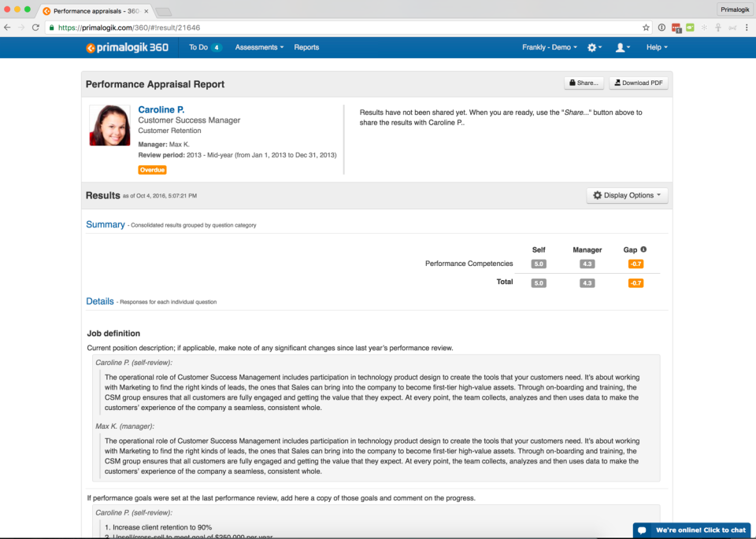Open the To Do menu item
This screenshot has width=756, height=539.
pyautogui.click(x=205, y=47)
